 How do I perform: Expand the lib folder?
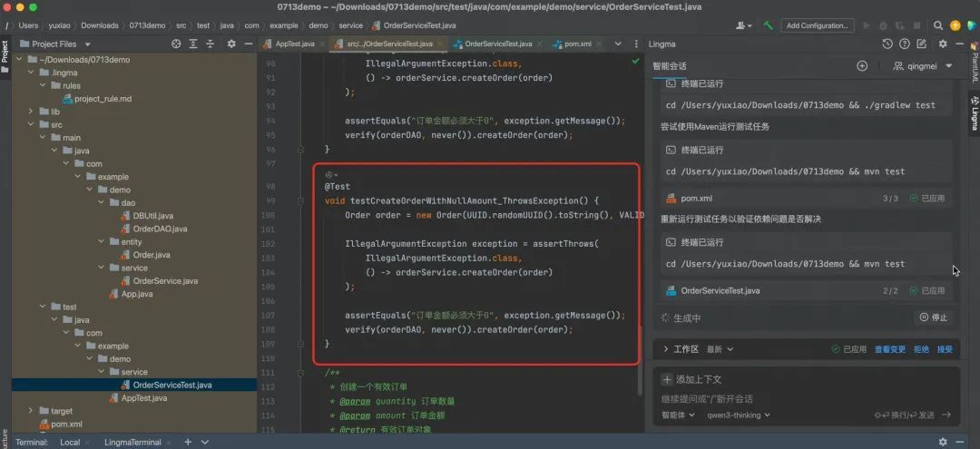(x=30, y=112)
